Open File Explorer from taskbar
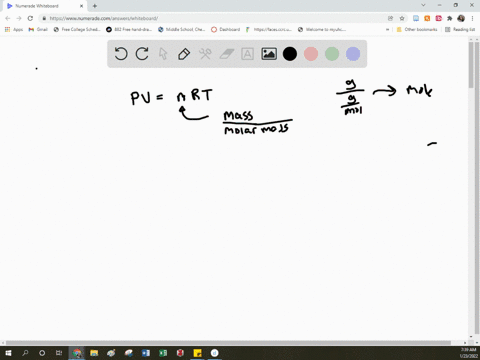This screenshot has width=480, height=360. pyautogui.click(x=94, y=353)
